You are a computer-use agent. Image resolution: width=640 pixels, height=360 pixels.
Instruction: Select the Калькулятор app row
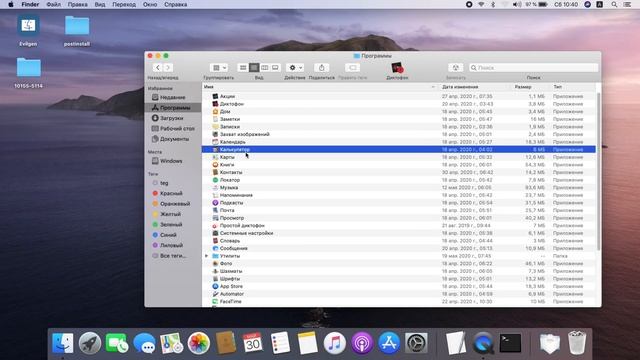coord(399,149)
